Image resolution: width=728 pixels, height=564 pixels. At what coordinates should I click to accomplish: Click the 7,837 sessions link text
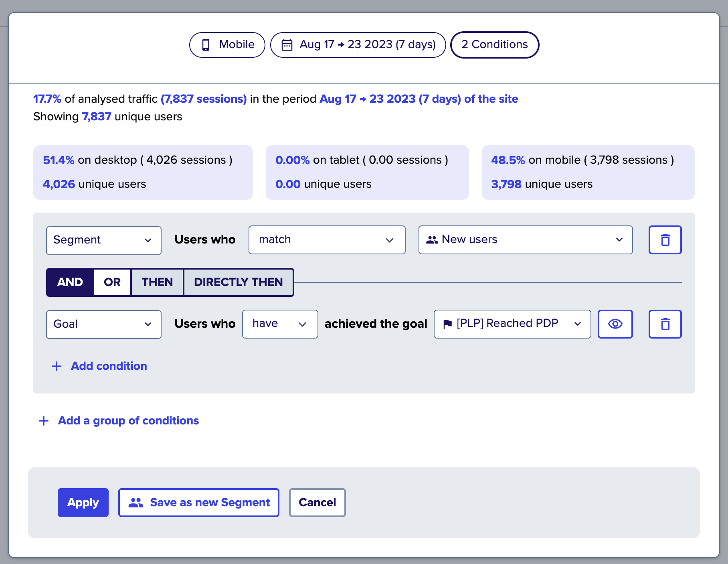pos(204,99)
